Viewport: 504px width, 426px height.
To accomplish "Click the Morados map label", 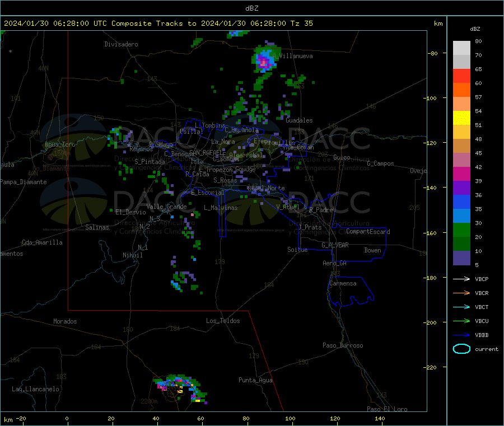I will coord(66,321).
